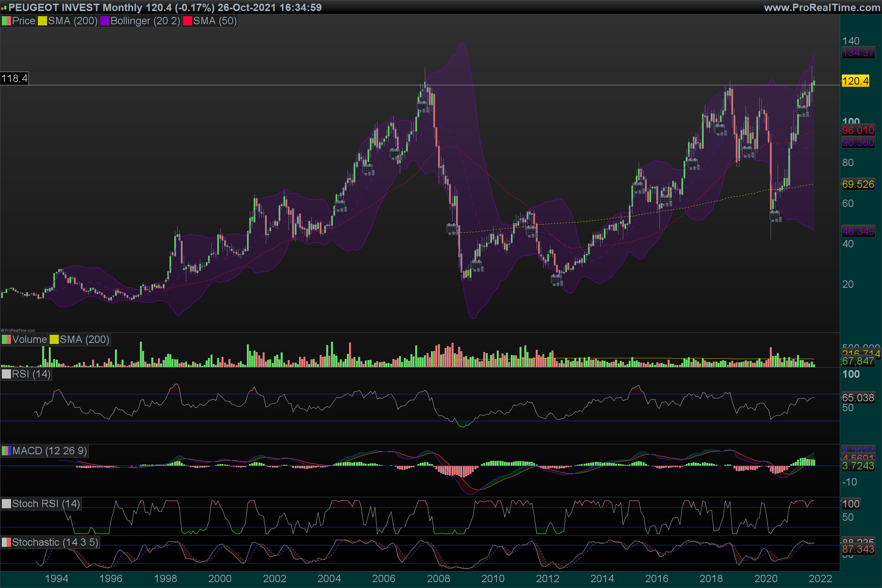Image resolution: width=882 pixels, height=588 pixels.
Task: Click the latest 2021 dividend calendar icon
Action: tap(803, 111)
